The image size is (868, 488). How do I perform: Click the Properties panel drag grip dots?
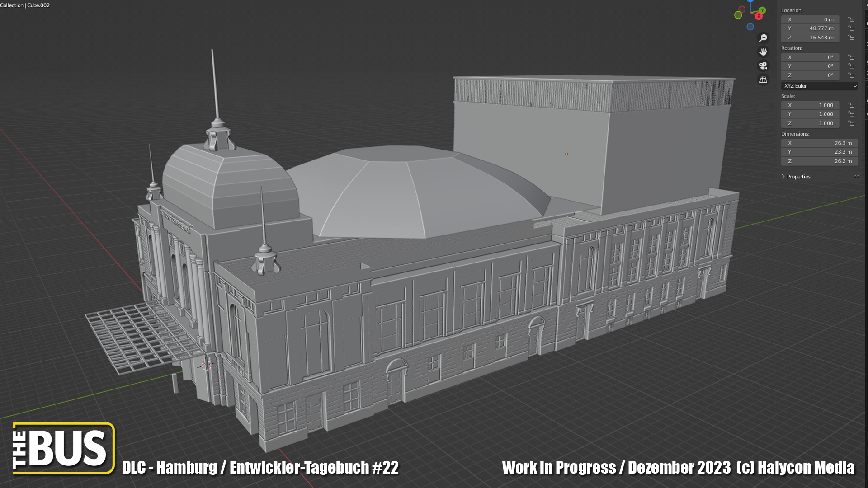pos(856,177)
